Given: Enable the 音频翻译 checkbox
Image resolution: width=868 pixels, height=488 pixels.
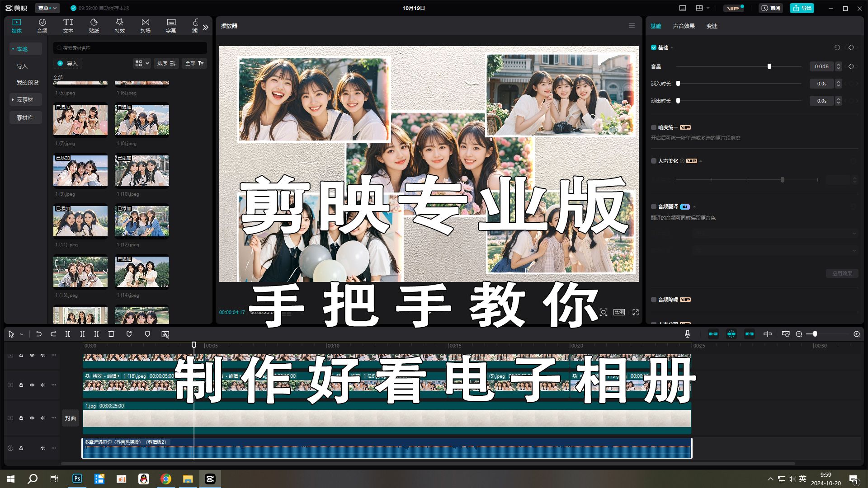Looking at the screenshot, I should tap(654, 206).
